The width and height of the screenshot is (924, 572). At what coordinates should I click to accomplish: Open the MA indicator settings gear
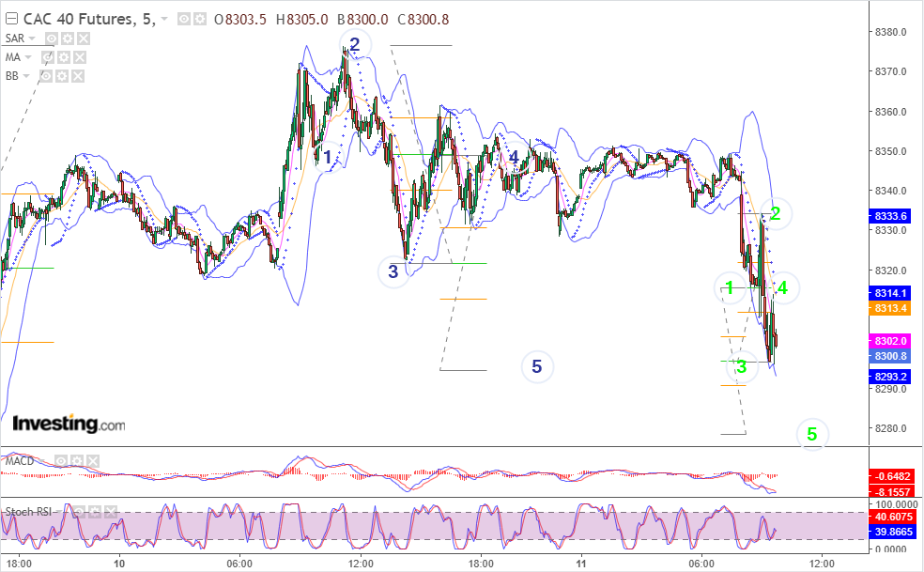pos(64,57)
